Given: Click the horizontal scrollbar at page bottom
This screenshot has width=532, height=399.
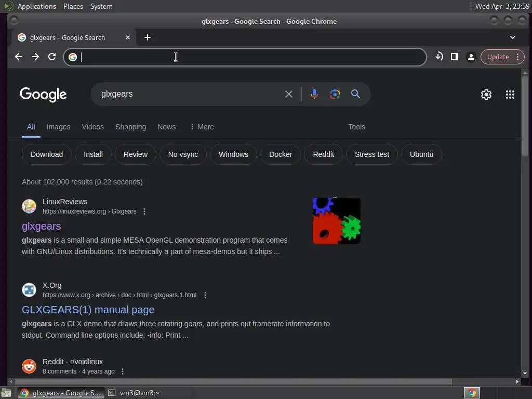Looking at the screenshot, I should [232, 382].
